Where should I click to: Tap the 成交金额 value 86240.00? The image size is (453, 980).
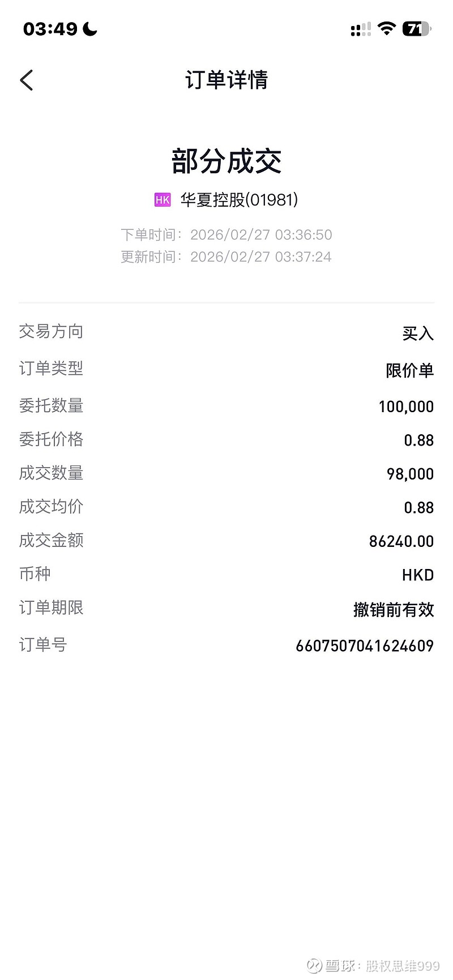coord(401,541)
